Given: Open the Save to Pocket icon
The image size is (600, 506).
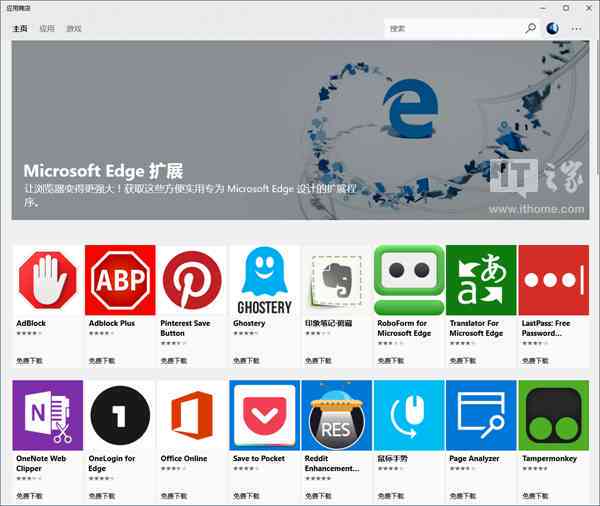Looking at the screenshot, I should click(264, 415).
